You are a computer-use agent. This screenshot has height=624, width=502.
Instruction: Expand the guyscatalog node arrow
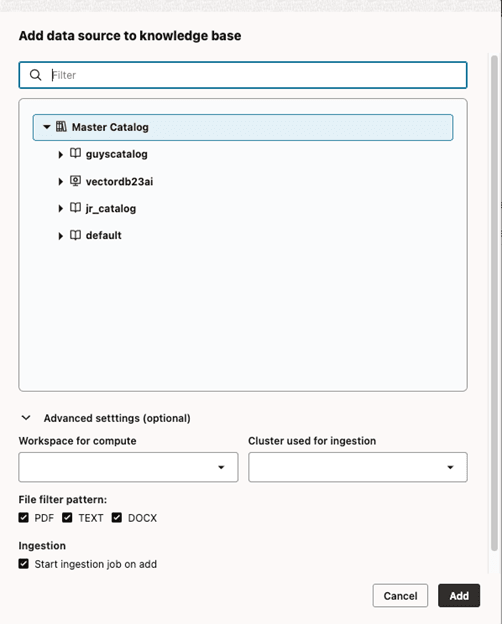(61, 154)
